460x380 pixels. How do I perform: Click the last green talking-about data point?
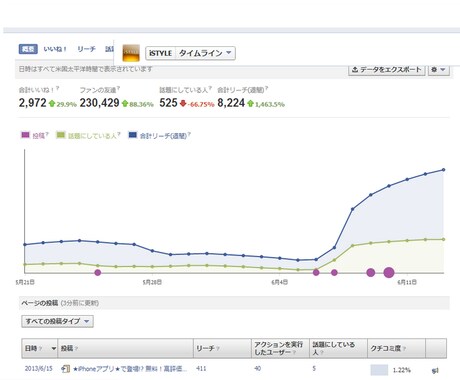point(443,239)
